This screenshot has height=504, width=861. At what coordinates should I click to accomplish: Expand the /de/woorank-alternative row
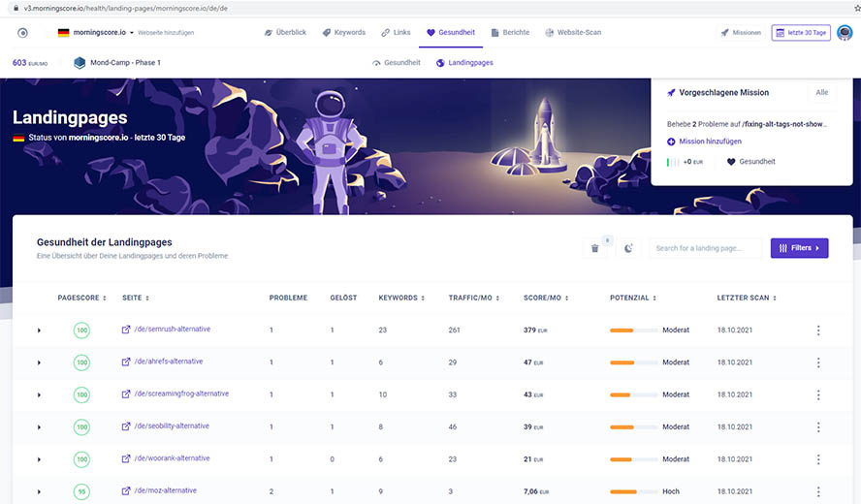point(39,459)
